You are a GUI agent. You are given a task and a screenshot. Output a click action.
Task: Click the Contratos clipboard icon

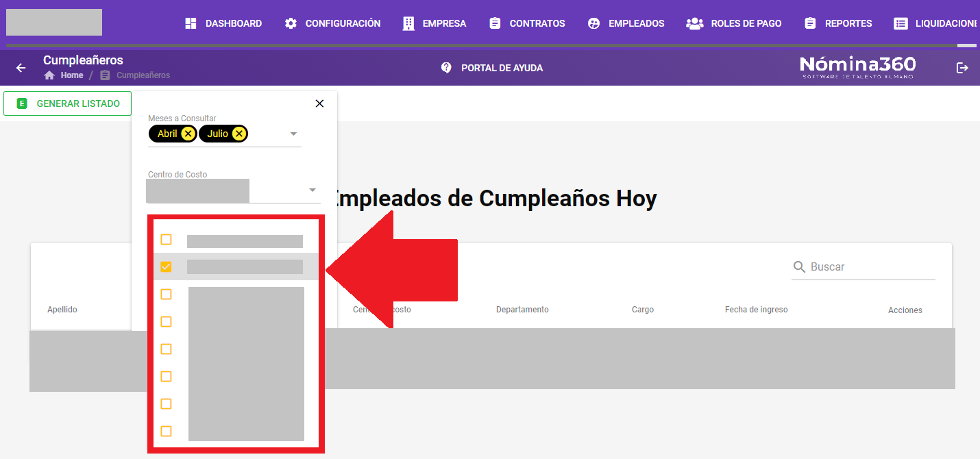tap(495, 23)
